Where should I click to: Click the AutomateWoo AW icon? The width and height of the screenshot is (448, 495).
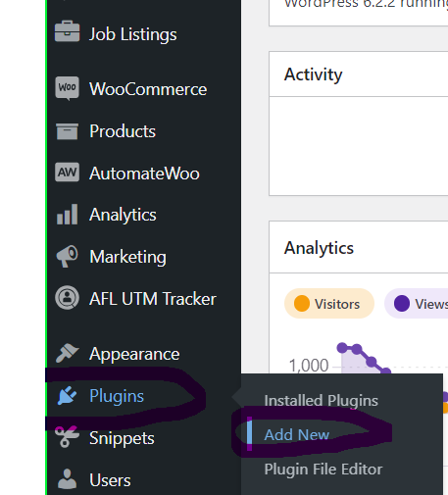[67, 172]
